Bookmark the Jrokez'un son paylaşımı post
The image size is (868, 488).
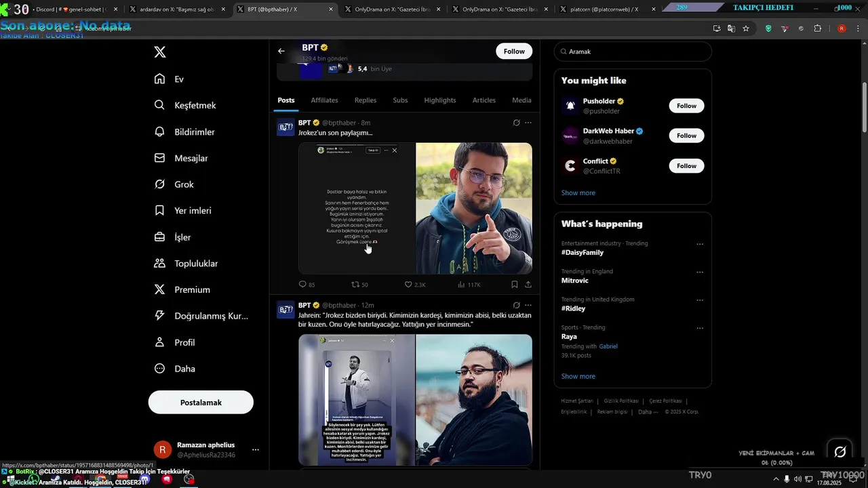click(515, 285)
